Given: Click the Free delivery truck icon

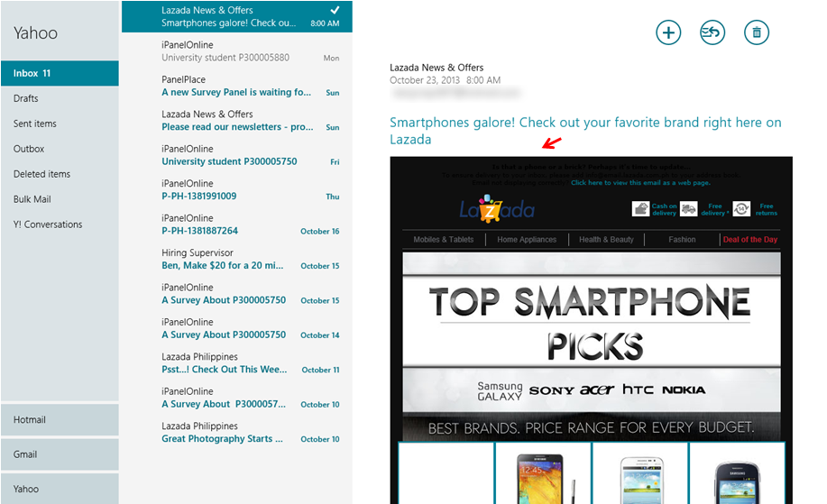Looking at the screenshot, I should click(x=689, y=209).
